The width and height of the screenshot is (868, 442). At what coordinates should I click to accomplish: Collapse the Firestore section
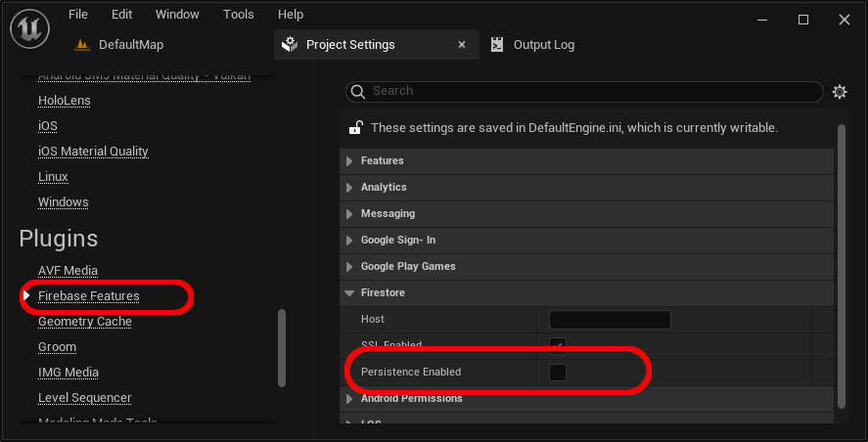point(349,293)
